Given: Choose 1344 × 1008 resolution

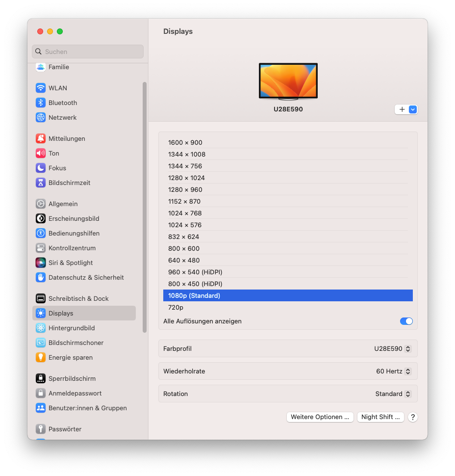Looking at the screenshot, I should tap(288, 154).
